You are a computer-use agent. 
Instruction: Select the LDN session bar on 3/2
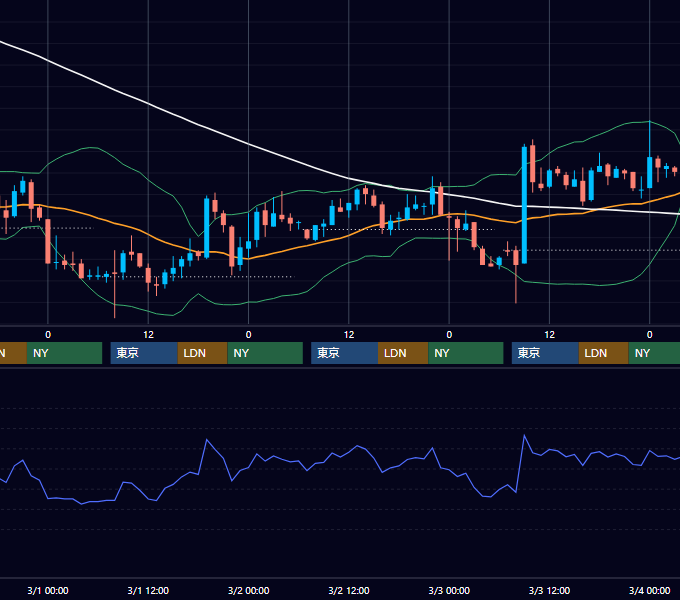pyautogui.click(x=403, y=353)
